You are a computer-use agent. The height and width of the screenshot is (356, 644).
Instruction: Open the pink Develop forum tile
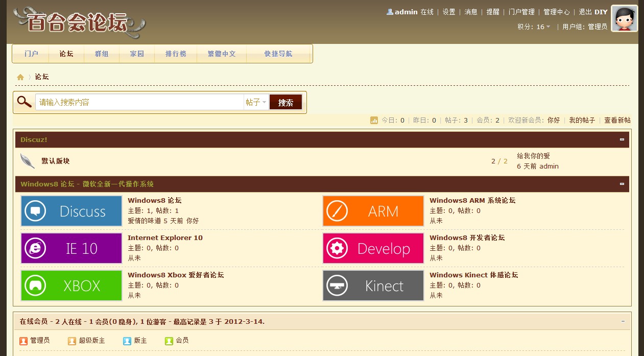(x=373, y=248)
